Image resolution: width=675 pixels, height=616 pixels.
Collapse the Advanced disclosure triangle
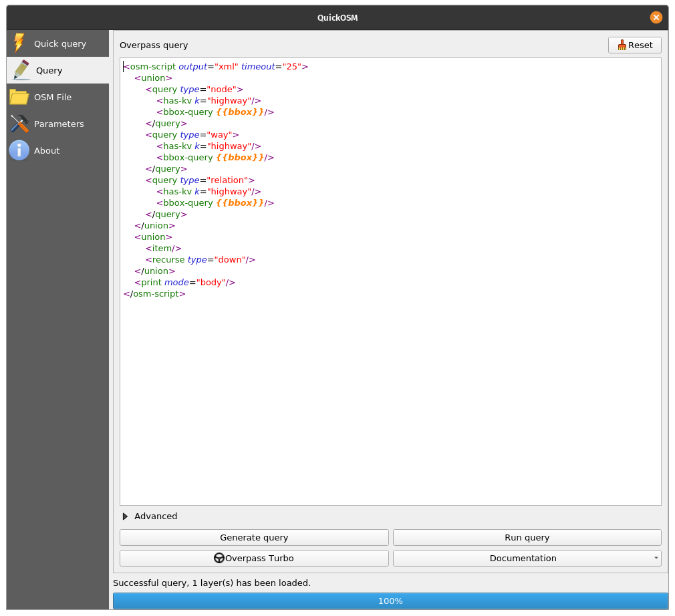point(125,516)
